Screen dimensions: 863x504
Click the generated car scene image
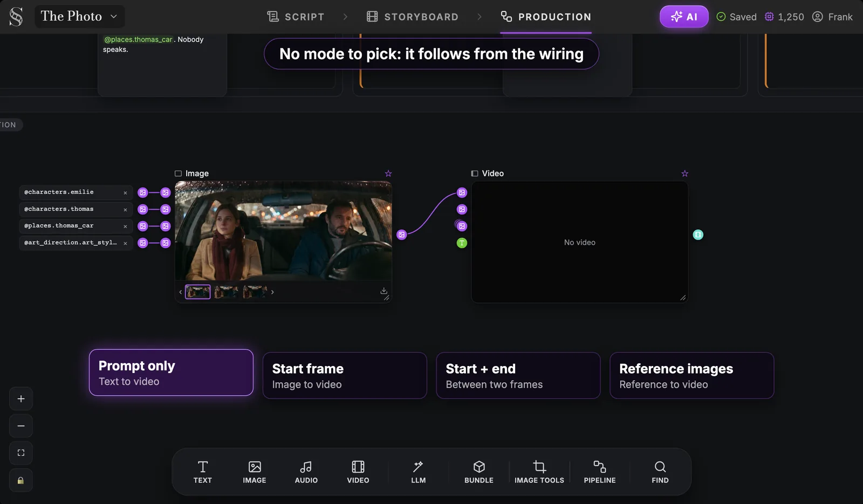pos(283,231)
